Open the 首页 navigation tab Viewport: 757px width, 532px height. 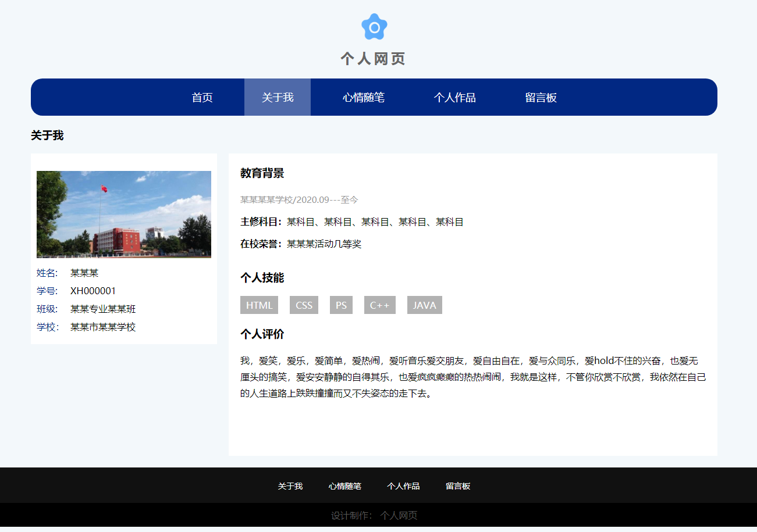pos(202,97)
